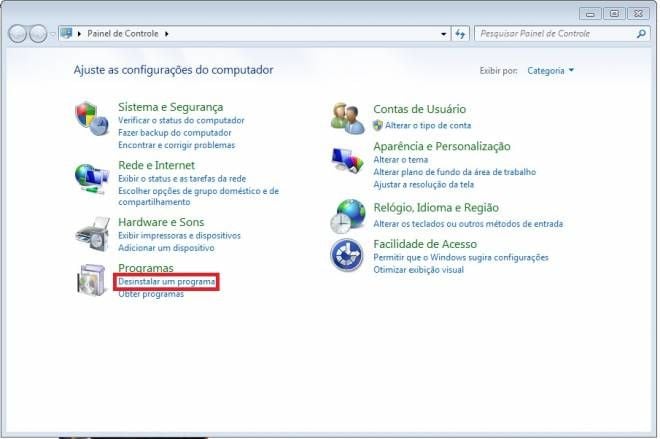Open the Hardware e Sons printer icon

click(93, 234)
